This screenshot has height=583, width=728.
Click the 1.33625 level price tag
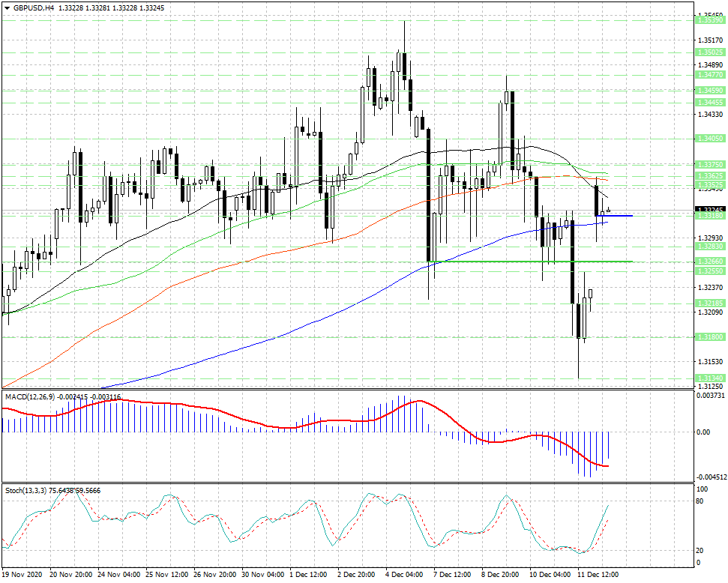(710, 176)
